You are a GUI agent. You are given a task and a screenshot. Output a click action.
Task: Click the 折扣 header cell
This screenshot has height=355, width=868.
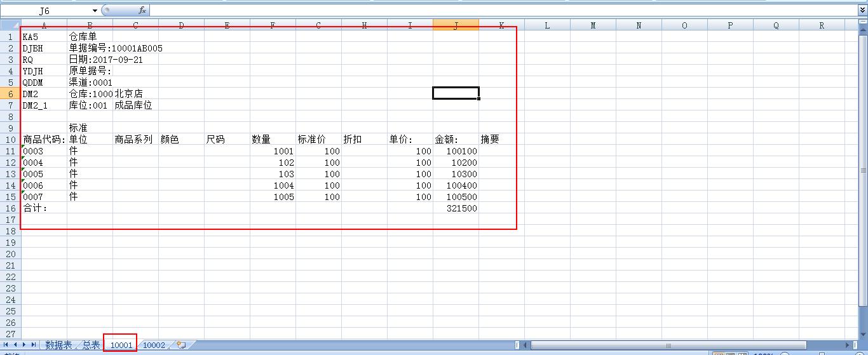364,139
